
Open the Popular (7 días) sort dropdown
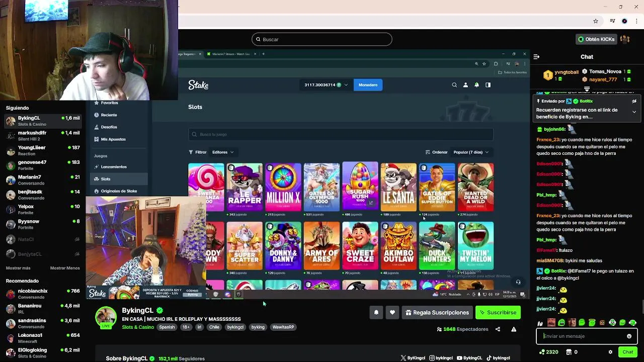tap(471, 152)
